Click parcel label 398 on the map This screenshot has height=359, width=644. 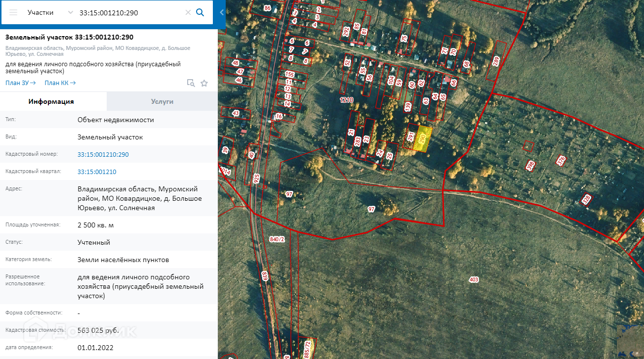[530, 166]
